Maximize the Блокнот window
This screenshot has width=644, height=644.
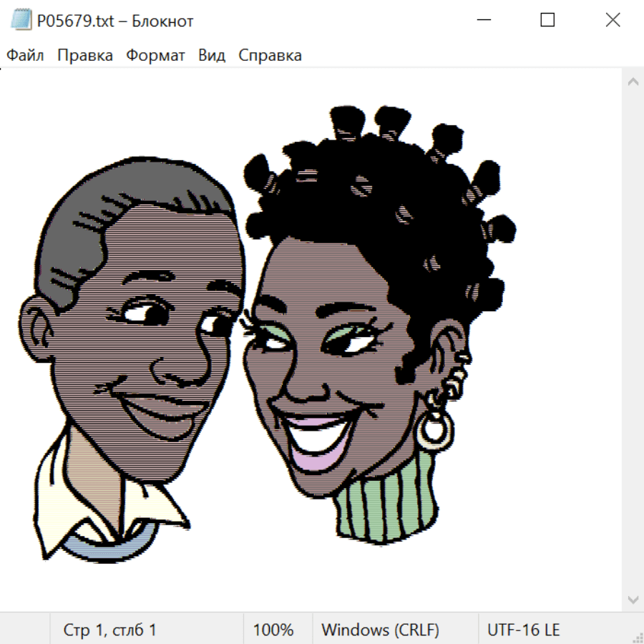[547, 21]
